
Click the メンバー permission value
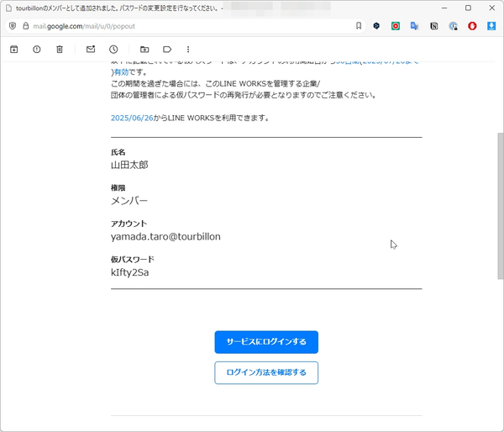129,201
